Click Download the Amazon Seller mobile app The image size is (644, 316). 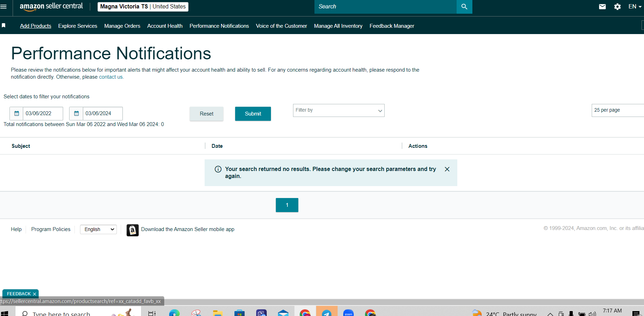click(x=188, y=229)
